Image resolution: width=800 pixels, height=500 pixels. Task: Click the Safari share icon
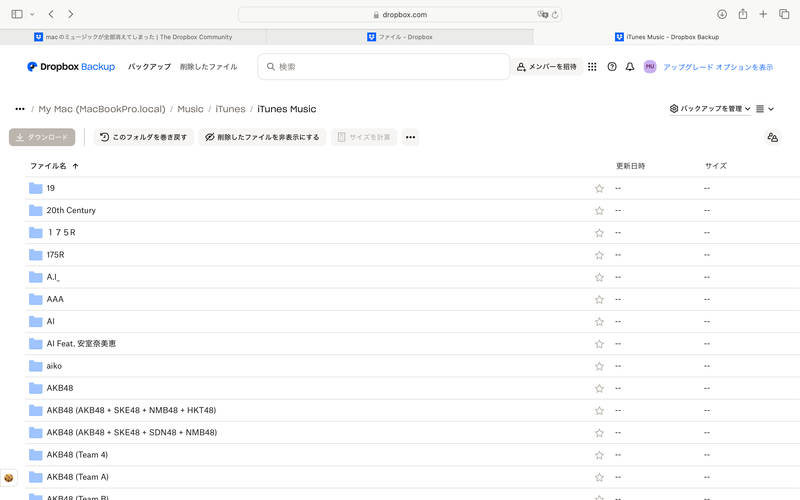[743, 14]
